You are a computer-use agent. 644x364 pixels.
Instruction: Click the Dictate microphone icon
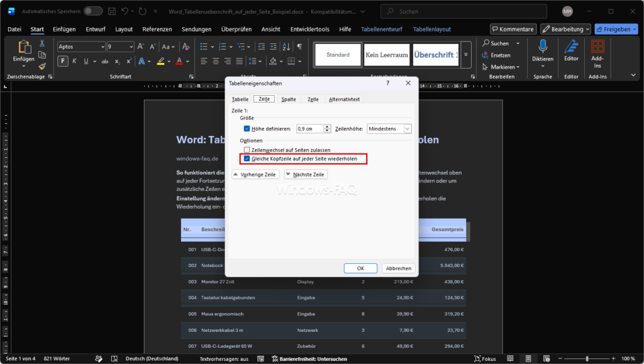pos(543,47)
